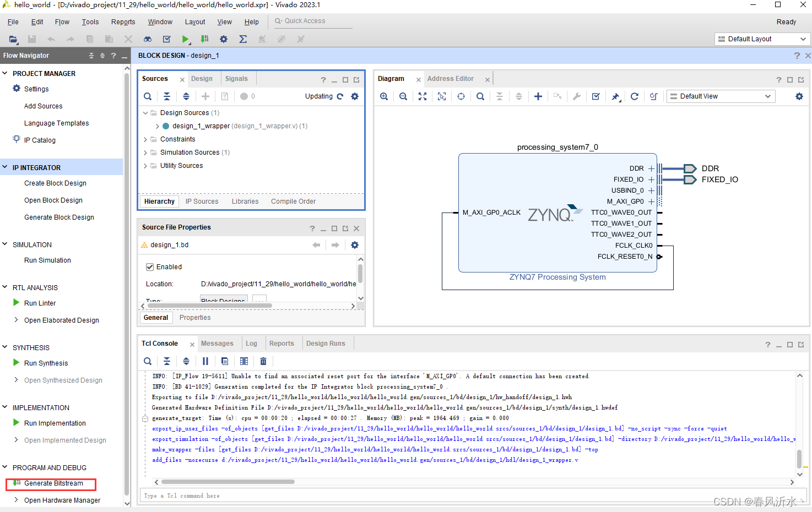The width and height of the screenshot is (812, 512).
Task: Click the Generate Bitstream toolbar icon
Action: point(204,39)
